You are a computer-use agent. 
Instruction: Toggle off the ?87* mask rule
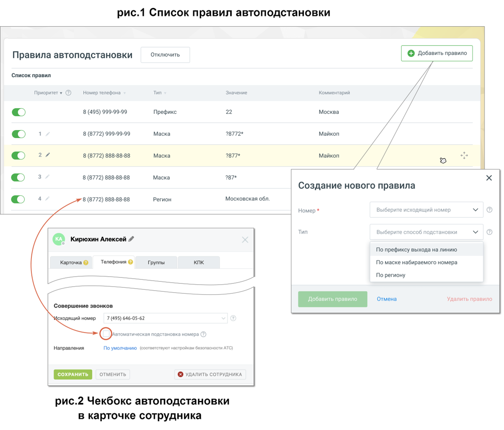click(x=18, y=177)
